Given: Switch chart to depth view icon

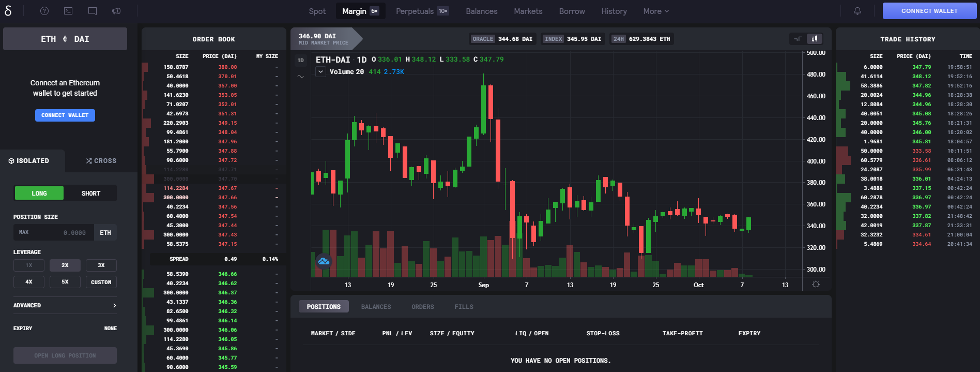Looking at the screenshot, I should [798, 39].
